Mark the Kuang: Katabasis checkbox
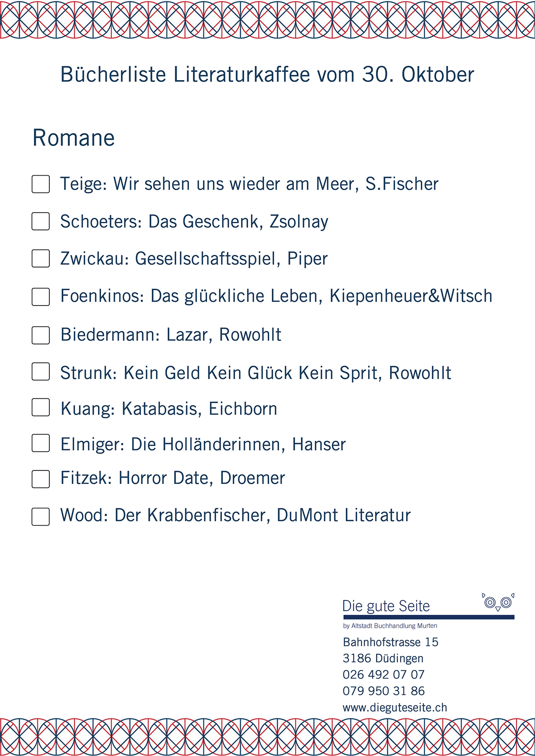Screen dimensions: 535x756 [x=41, y=407]
